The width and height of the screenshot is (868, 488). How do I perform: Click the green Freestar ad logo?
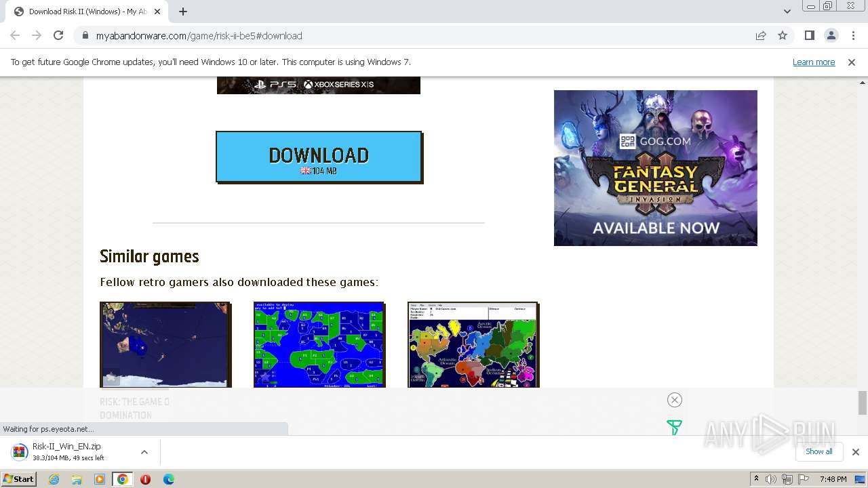tap(674, 427)
